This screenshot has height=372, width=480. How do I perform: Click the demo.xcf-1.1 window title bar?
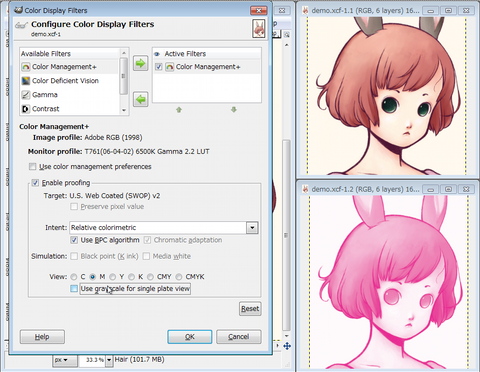coord(364,11)
